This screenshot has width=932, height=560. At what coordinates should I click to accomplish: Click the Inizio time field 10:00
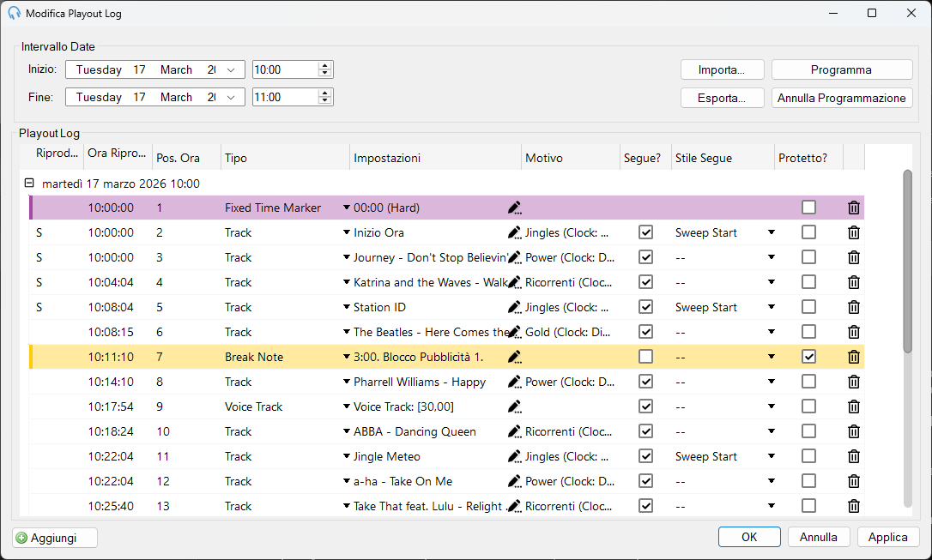pyautogui.click(x=285, y=70)
